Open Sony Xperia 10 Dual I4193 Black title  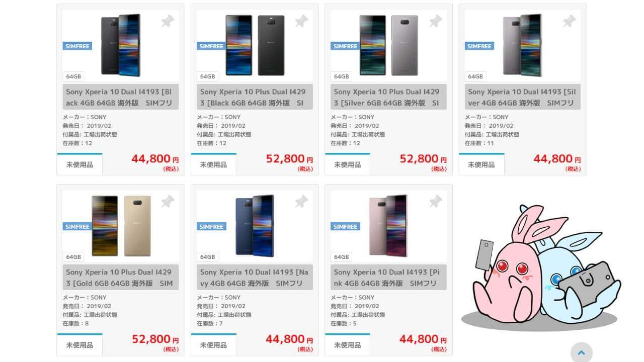point(120,97)
